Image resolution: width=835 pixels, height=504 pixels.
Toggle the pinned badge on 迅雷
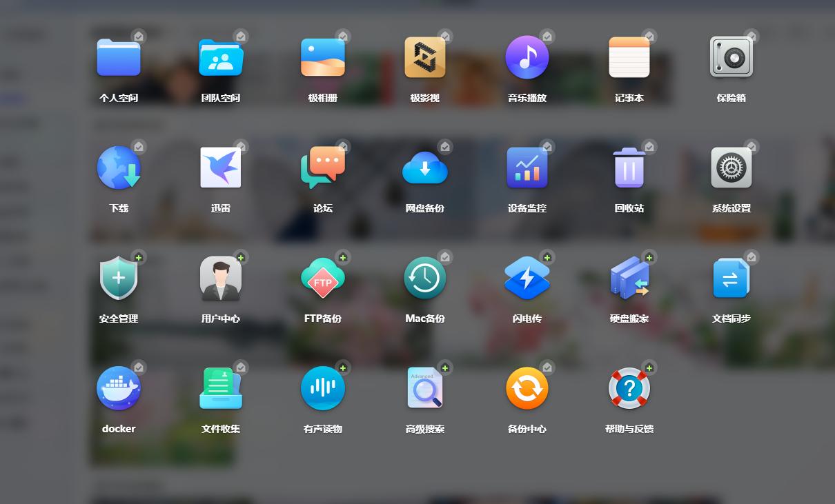(241, 146)
